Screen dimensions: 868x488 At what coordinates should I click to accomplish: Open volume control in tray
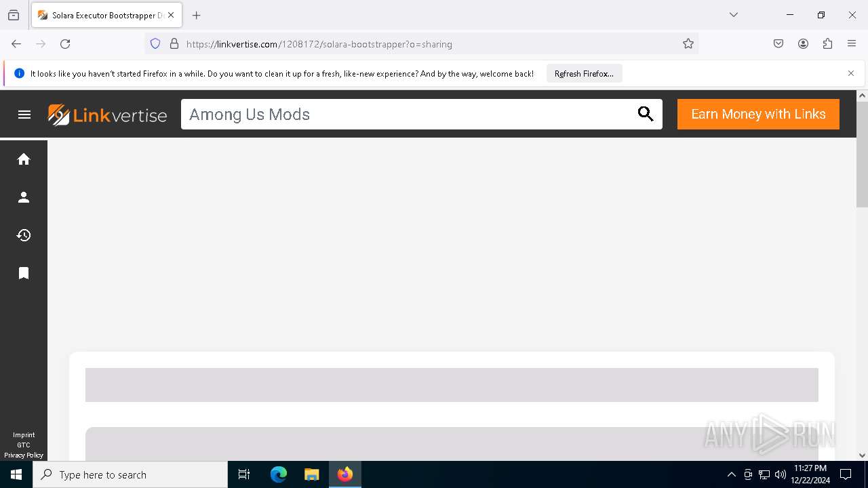pyautogui.click(x=781, y=474)
